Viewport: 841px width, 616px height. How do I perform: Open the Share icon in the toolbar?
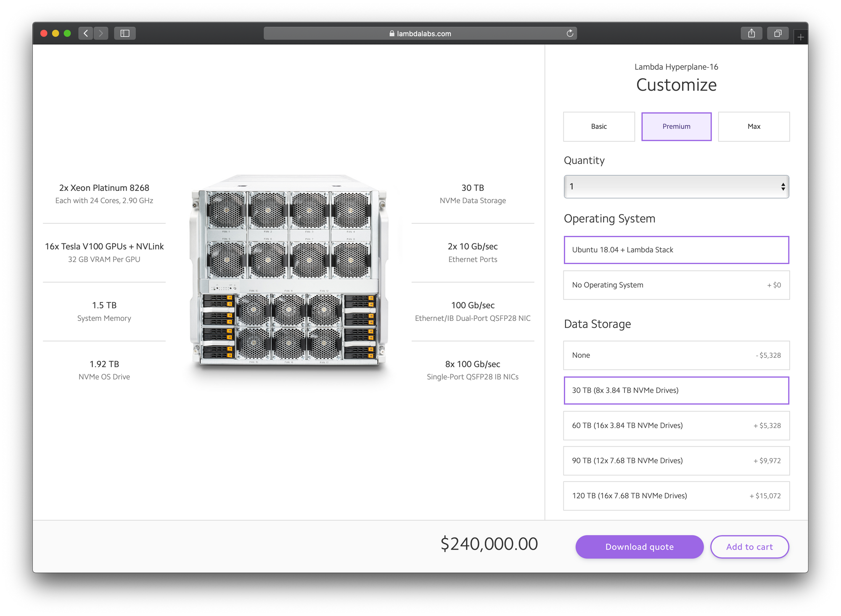coord(751,33)
